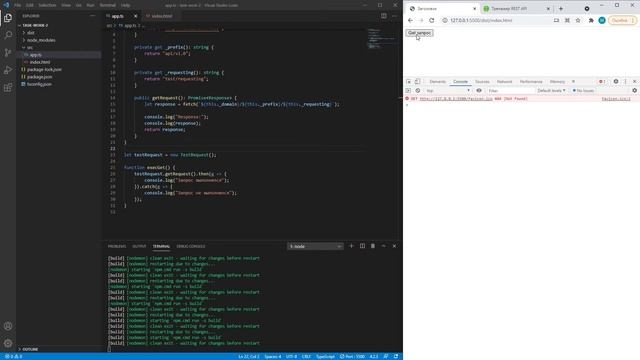640x360 pixels.
Task: Close the app.ts editor tab
Action: (136, 16)
